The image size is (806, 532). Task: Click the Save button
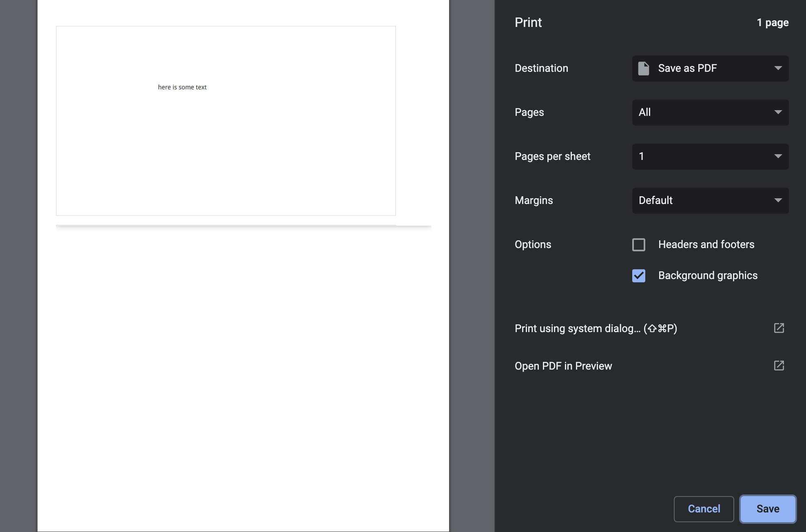click(x=768, y=509)
